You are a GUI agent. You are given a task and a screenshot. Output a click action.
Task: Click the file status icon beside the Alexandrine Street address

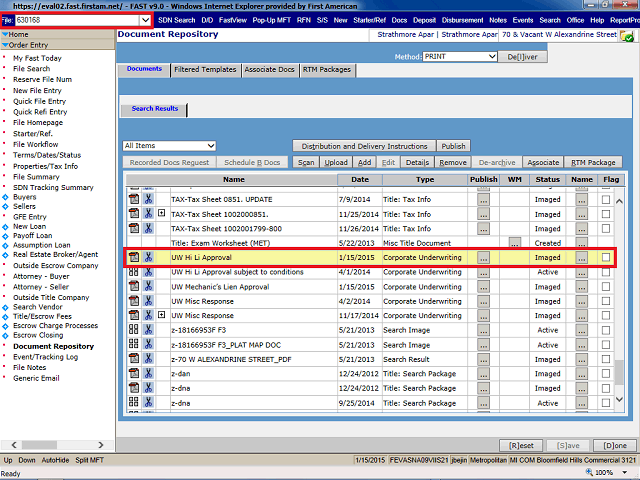[627, 36]
